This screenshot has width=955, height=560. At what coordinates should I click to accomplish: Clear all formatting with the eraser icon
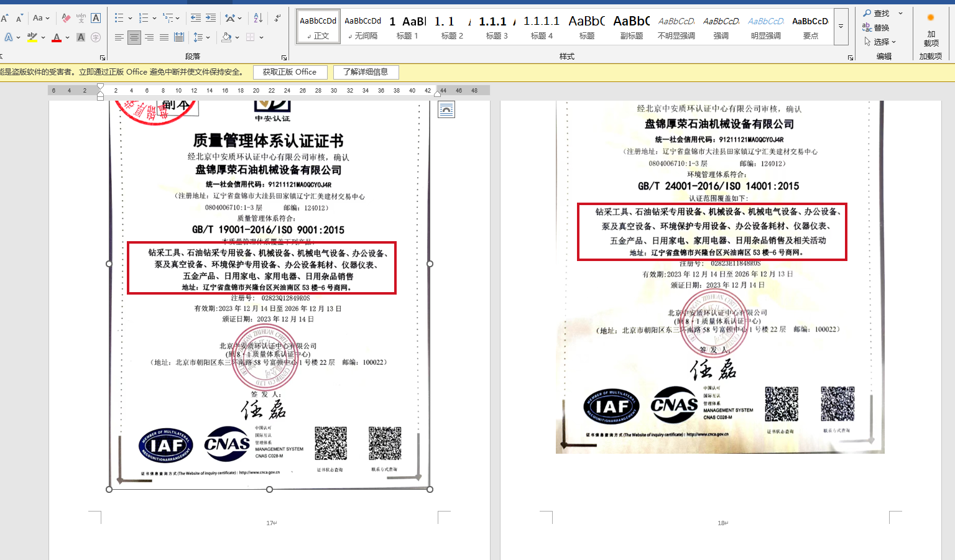[66, 18]
